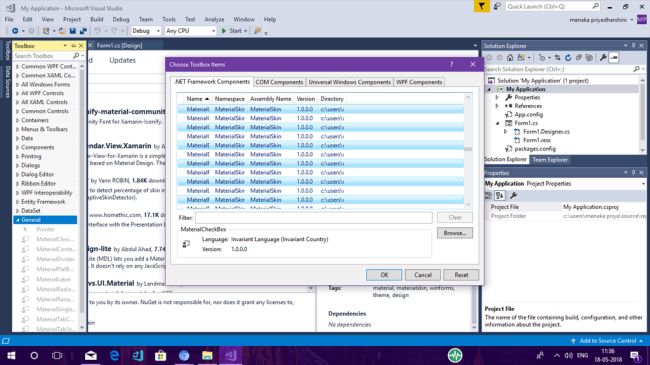650x365 pixels.
Task: Click Collapse All in Solution Explorer toolbar
Action: [x=579, y=58]
